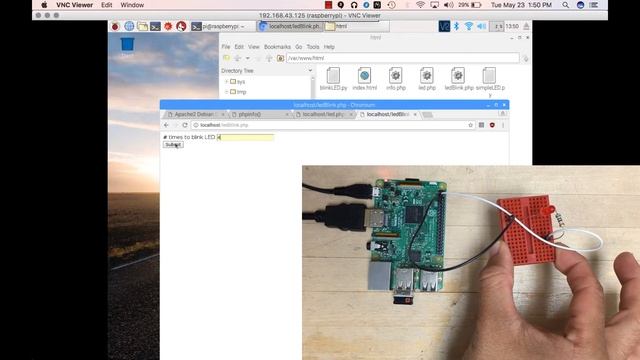Open the macOS Window menu

(x=132, y=5)
